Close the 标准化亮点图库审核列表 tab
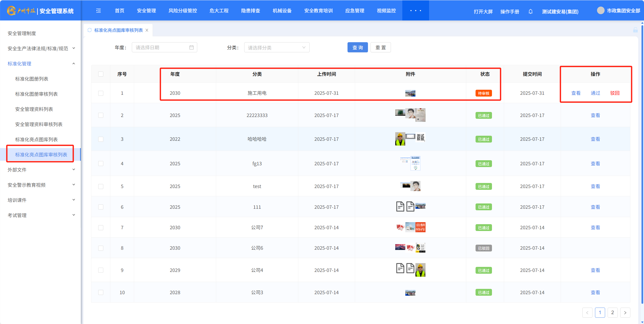644x324 pixels. [147, 30]
